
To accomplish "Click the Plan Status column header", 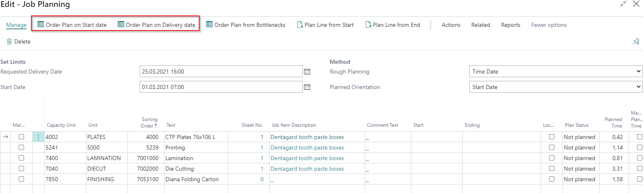I will coord(577,125).
